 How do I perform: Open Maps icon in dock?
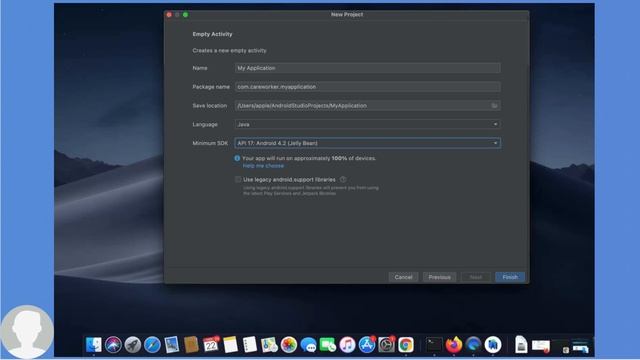[269, 345]
